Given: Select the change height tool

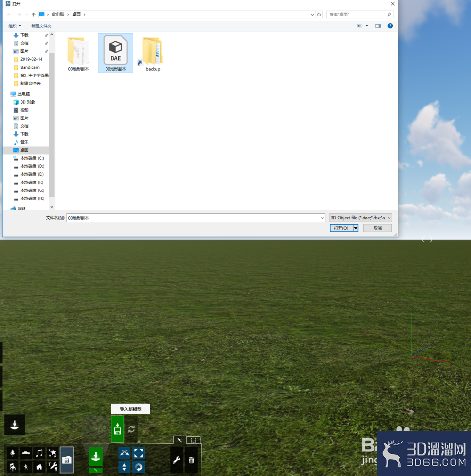Looking at the screenshot, I should 124,467.
